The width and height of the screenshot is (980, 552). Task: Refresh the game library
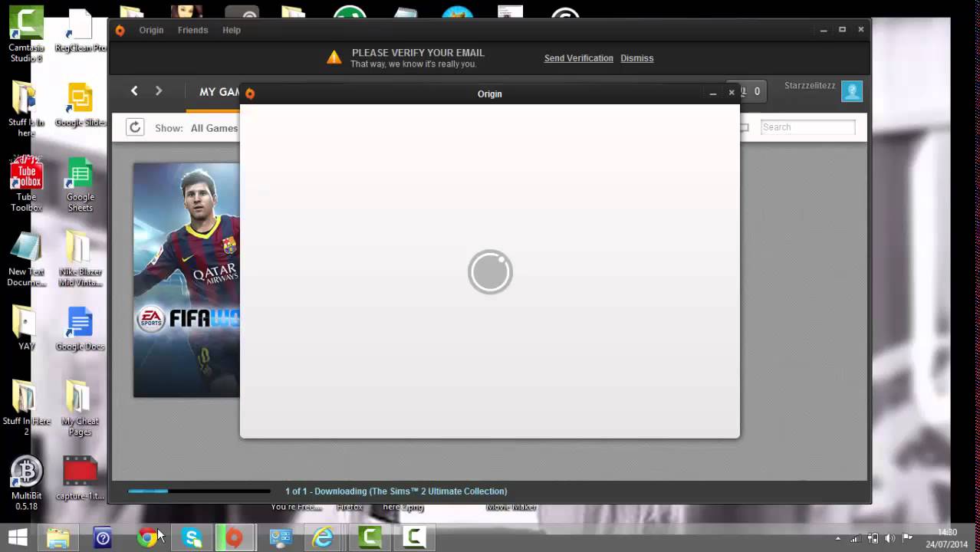pyautogui.click(x=135, y=127)
